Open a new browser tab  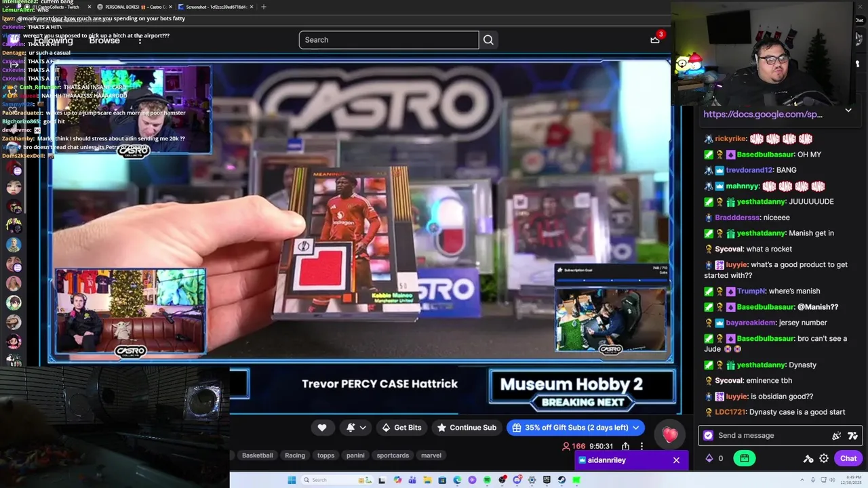(264, 7)
